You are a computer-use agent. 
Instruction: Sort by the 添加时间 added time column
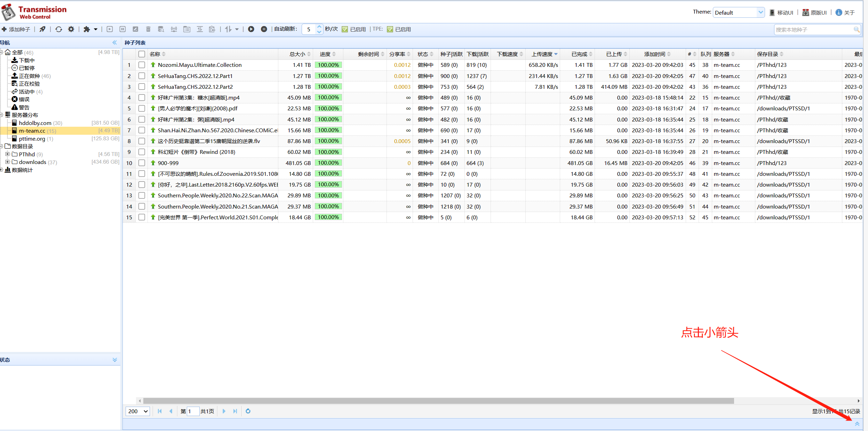coord(657,54)
